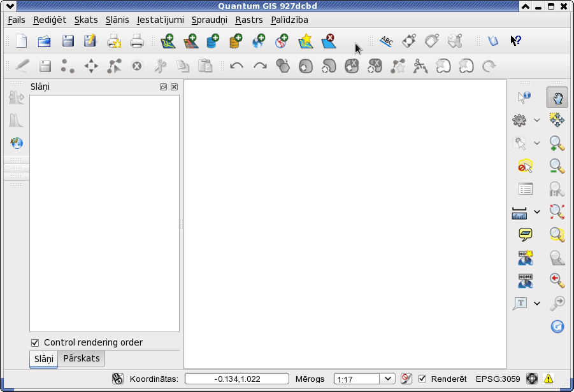Zoom to selection with yellow magnifier
The image size is (574, 392).
pos(557,234)
